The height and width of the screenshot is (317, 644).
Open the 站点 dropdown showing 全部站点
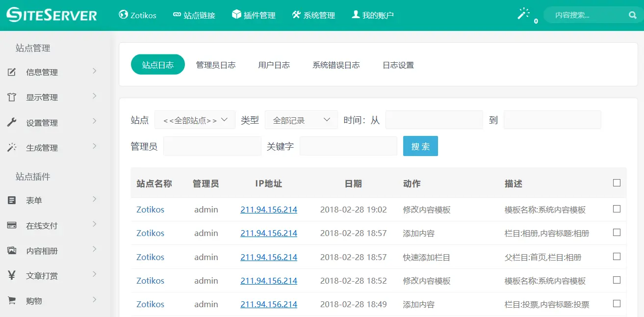tap(195, 120)
